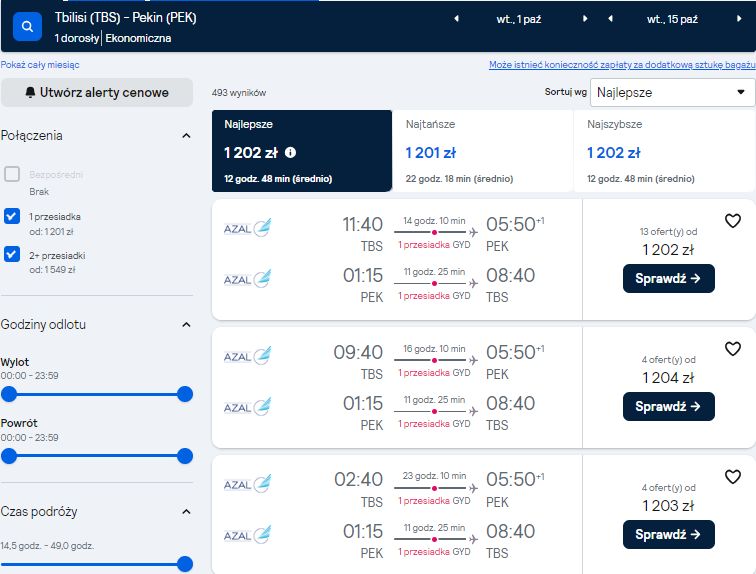Image resolution: width=756 pixels, height=574 pixels.
Task: Open the Pokaż cały miesiąc link
Action: coord(40,65)
